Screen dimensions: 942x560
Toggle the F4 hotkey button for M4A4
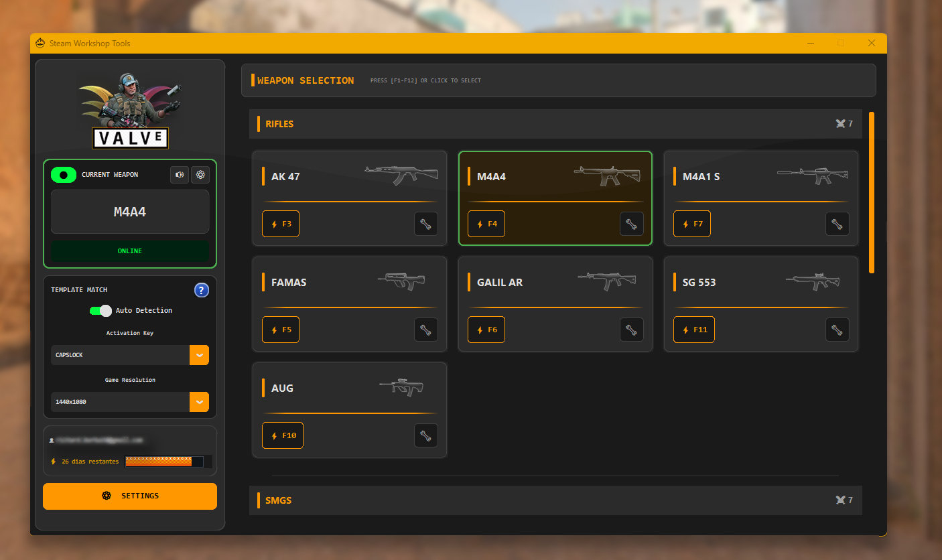point(486,224)
